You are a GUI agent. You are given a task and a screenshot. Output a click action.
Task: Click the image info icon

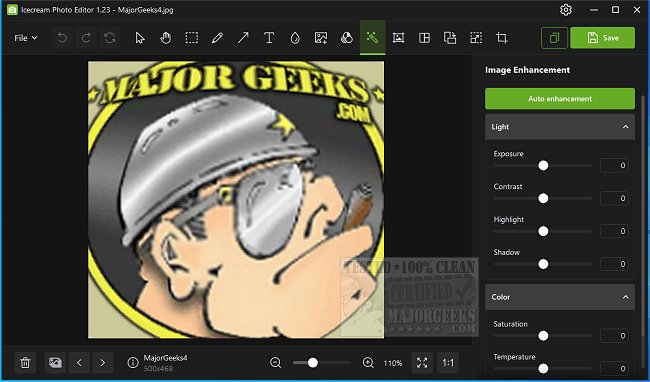(x=133, y=363)
